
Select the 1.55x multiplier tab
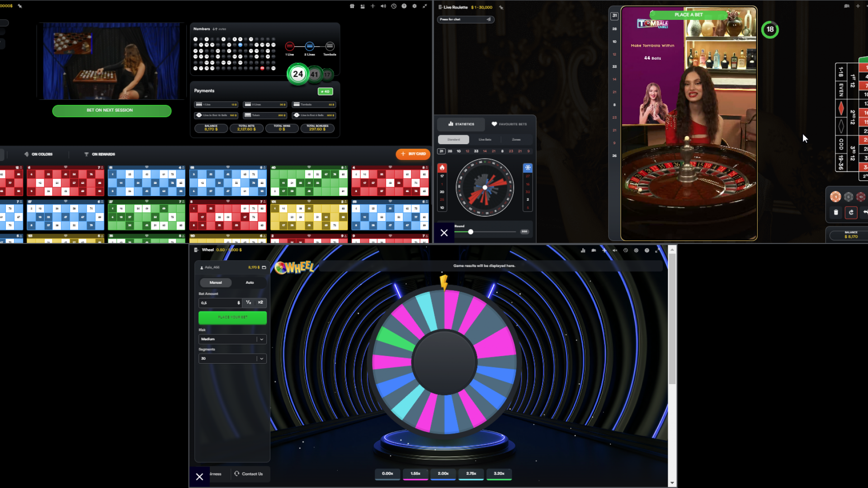tap(415, 474)
